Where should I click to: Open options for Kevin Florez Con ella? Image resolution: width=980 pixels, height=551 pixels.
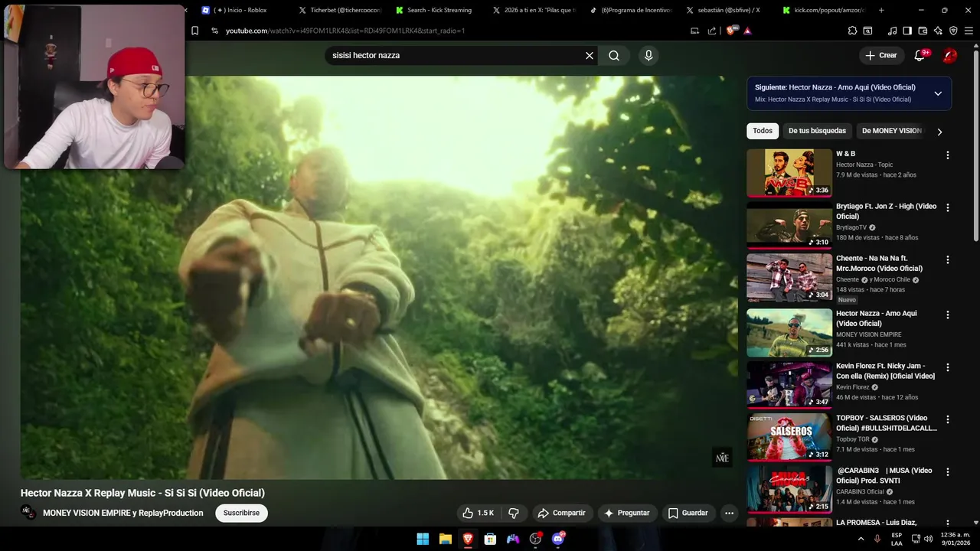947,367
